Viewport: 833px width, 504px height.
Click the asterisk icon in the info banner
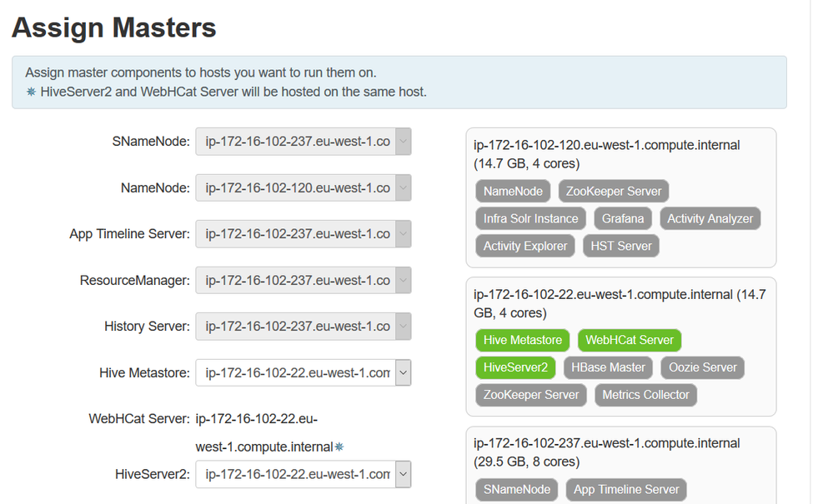click(32, 92)
